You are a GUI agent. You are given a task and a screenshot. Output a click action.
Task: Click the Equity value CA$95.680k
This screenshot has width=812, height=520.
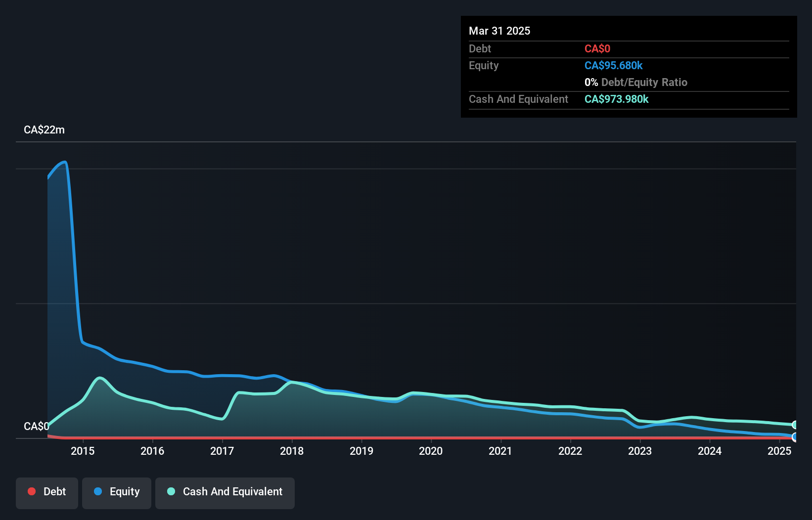(614, 66)
